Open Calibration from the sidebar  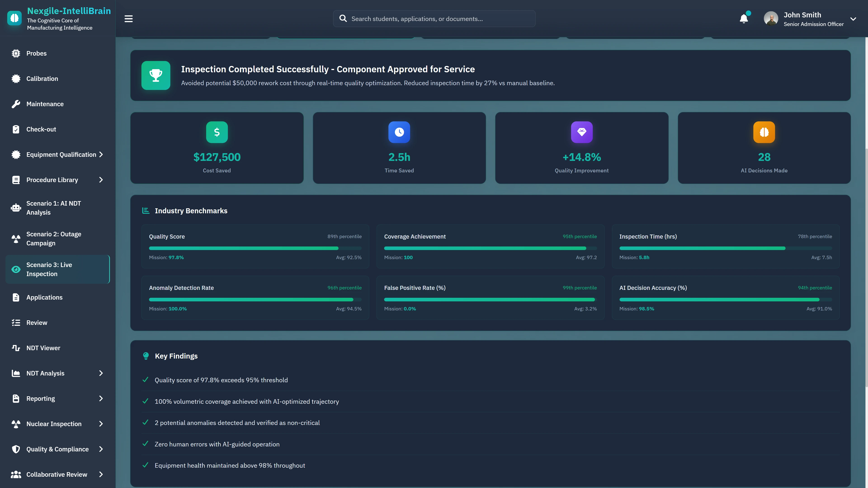coord(42,78)
